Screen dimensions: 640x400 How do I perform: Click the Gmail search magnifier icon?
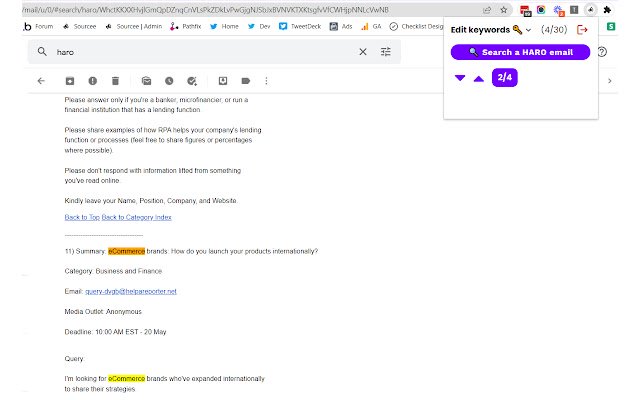pyautogui.click(x=42, y=52)
